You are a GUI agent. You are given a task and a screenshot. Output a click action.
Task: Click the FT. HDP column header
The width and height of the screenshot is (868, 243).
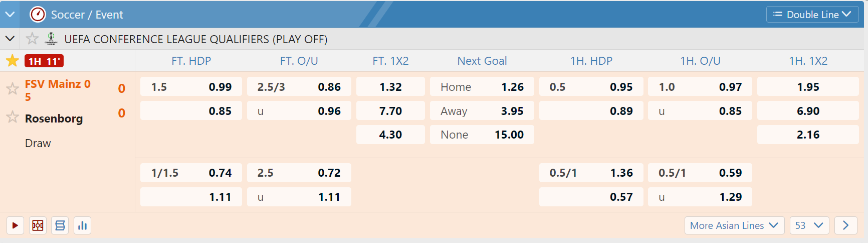point(191,61)
